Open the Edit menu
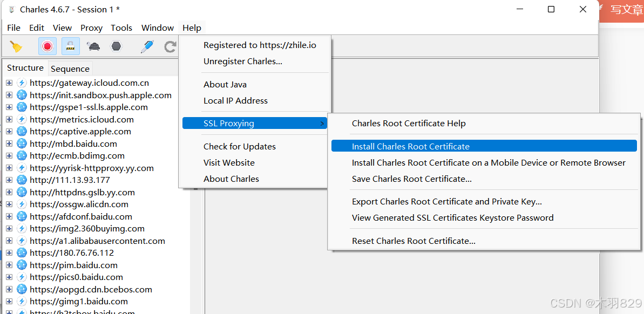This screenshot has width=644, height=314. [x=37, y=28]
